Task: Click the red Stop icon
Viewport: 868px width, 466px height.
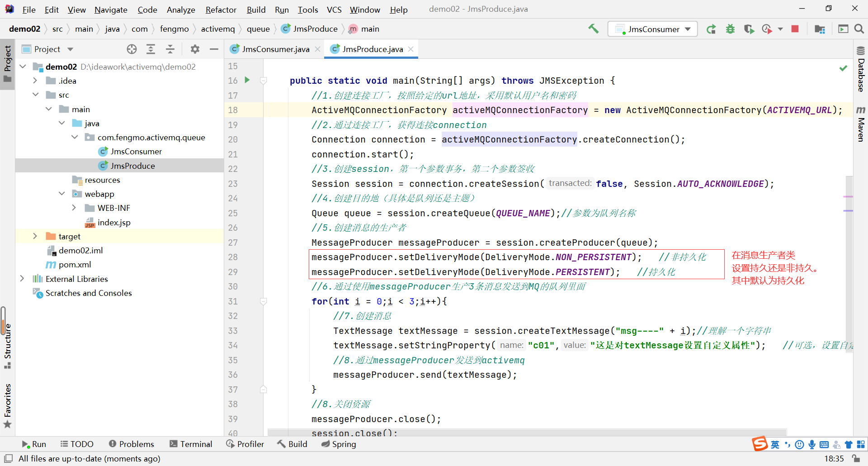Action: pos(795,29)
